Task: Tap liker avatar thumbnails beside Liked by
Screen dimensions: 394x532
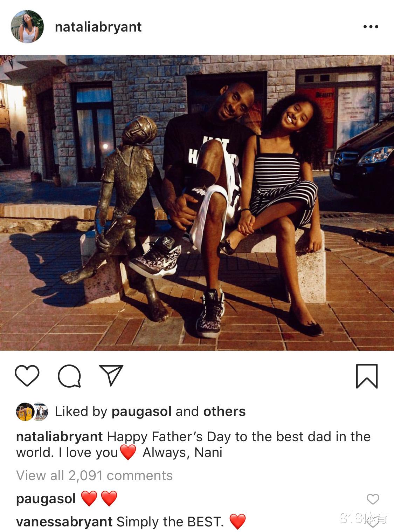Action: [32, 411]
